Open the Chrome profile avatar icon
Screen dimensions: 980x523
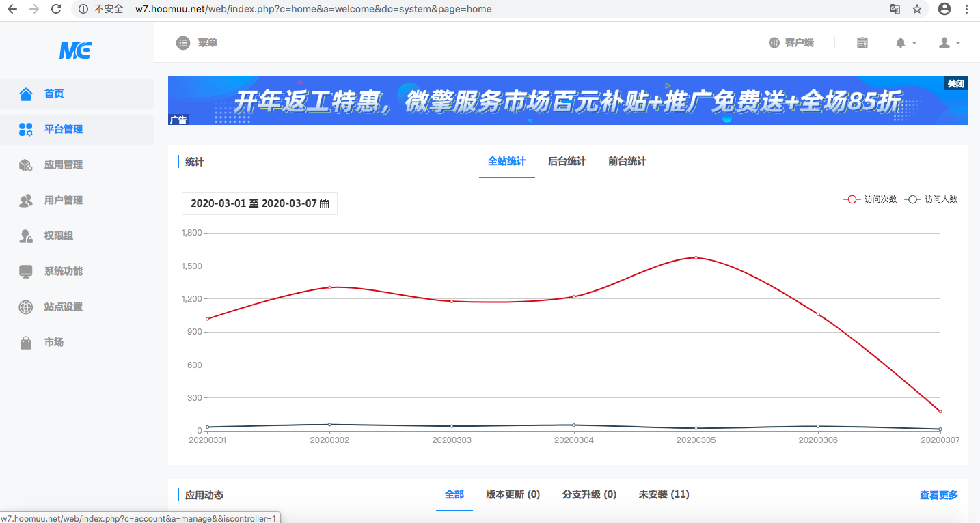pyautogui.click(x=944, y=9)
